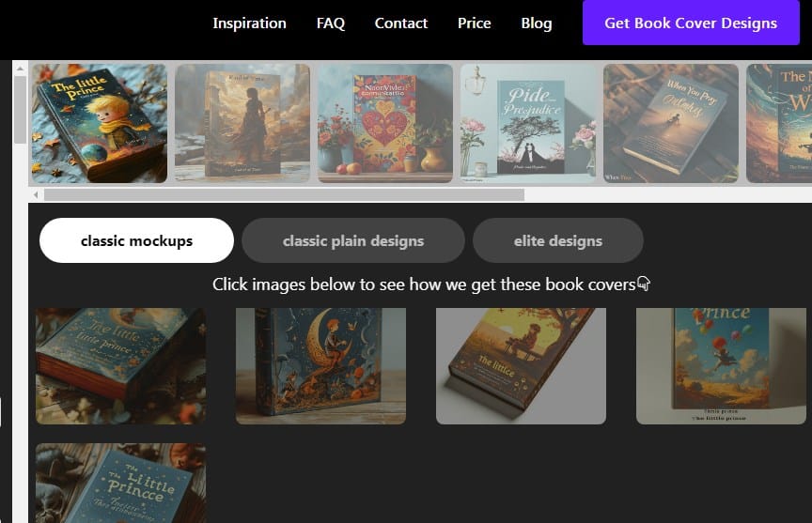Choose the red heart floral book cover

385,123
